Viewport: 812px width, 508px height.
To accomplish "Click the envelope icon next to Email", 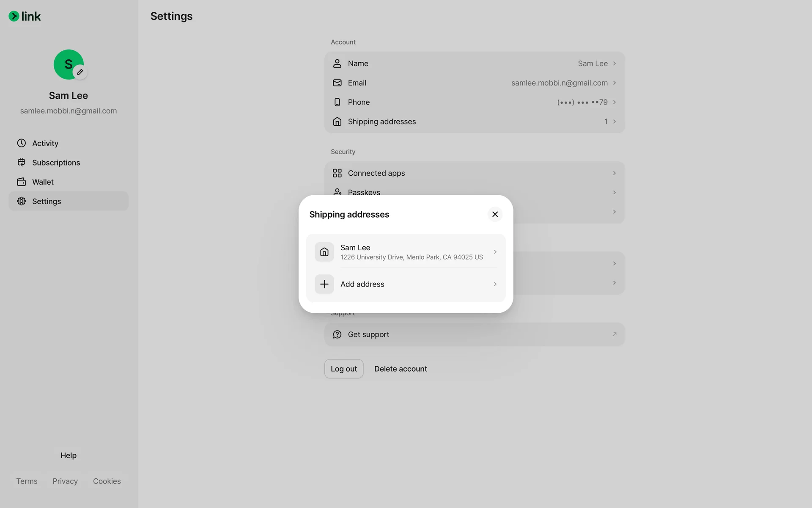I will pyautogui.click(x=337, y=83).
